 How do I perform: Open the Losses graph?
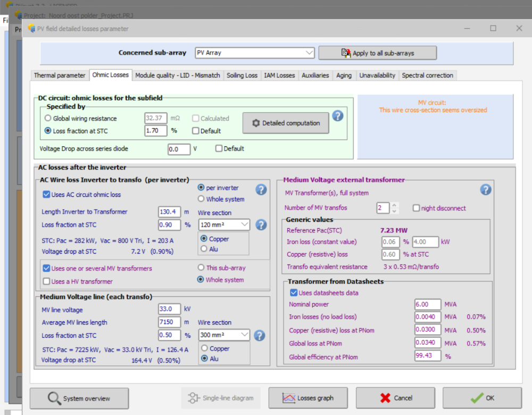point(308,398)
